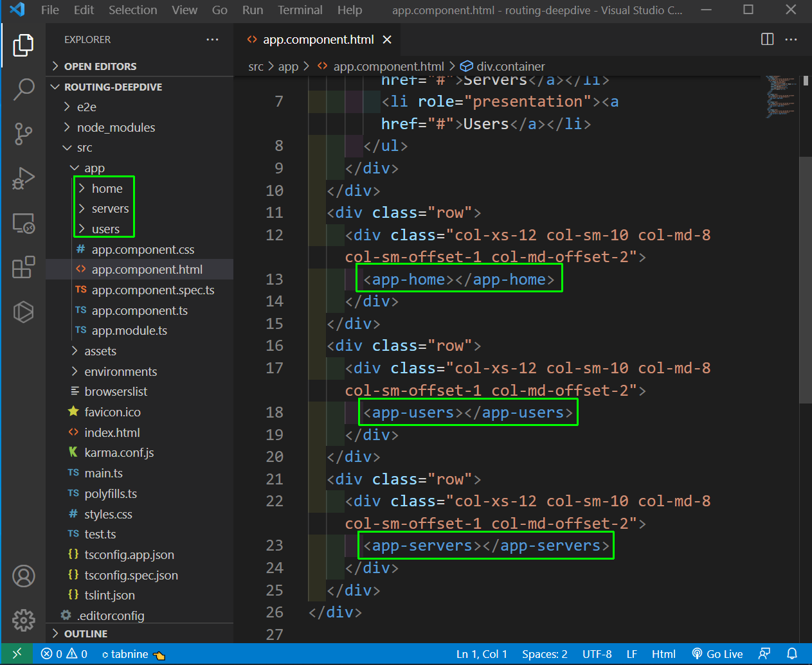Open app.component.css file

140,249
